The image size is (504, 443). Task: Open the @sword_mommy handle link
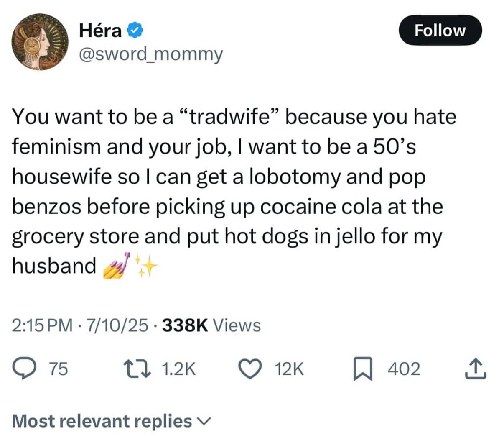pos(151,54)
